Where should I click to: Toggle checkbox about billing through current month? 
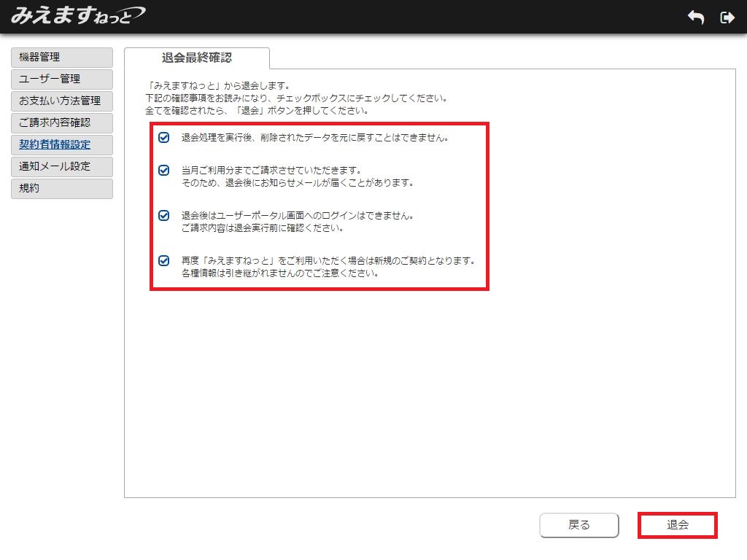(164, 171)
